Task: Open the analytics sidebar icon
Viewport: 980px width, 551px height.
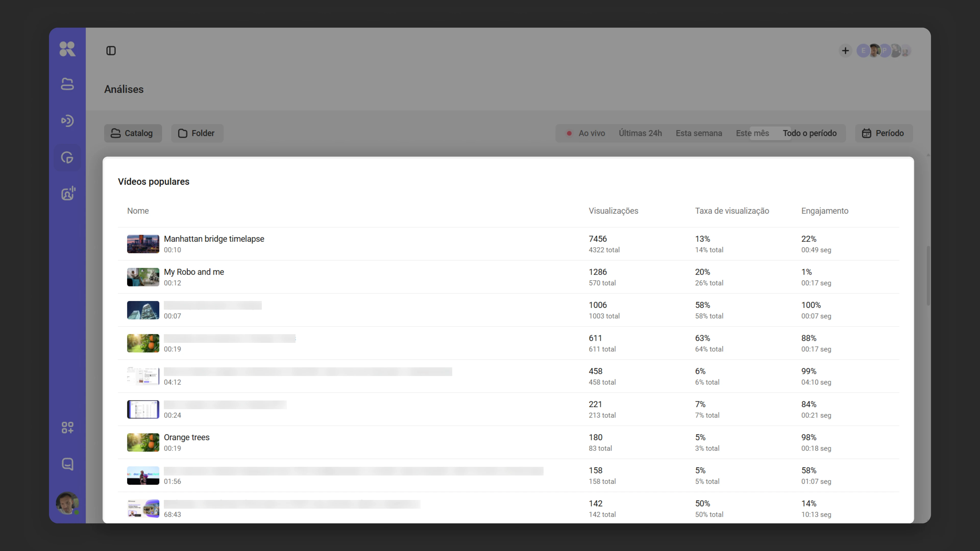Action: tap(67, 157)
